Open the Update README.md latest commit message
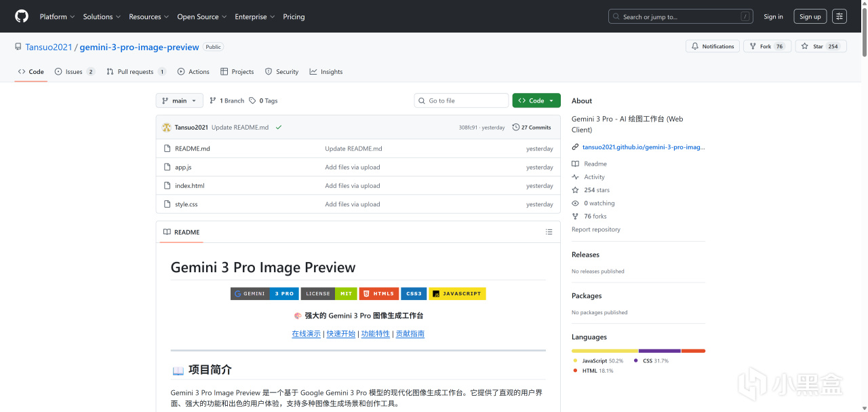The image size is (868, 412). 240,127
